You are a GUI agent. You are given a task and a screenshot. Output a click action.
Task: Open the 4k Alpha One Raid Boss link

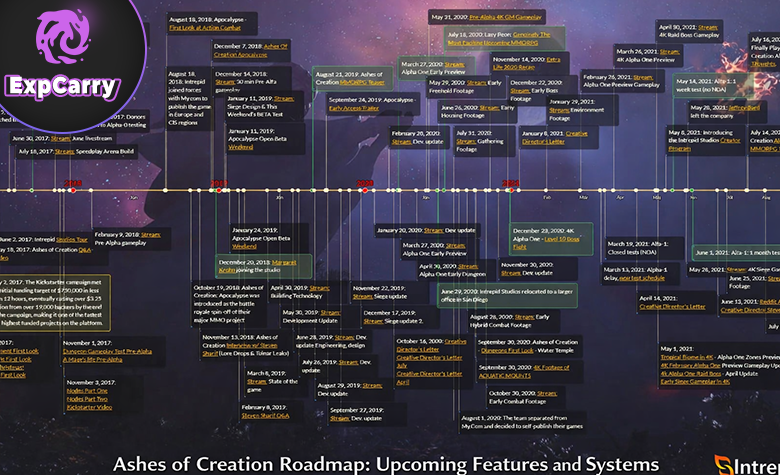(x=691, y=374)
